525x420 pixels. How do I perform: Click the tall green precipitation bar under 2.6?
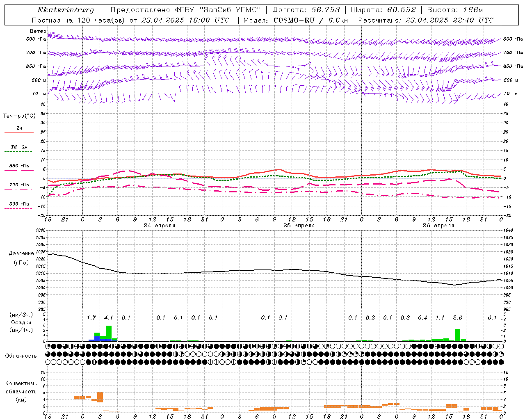coord(457,335)
